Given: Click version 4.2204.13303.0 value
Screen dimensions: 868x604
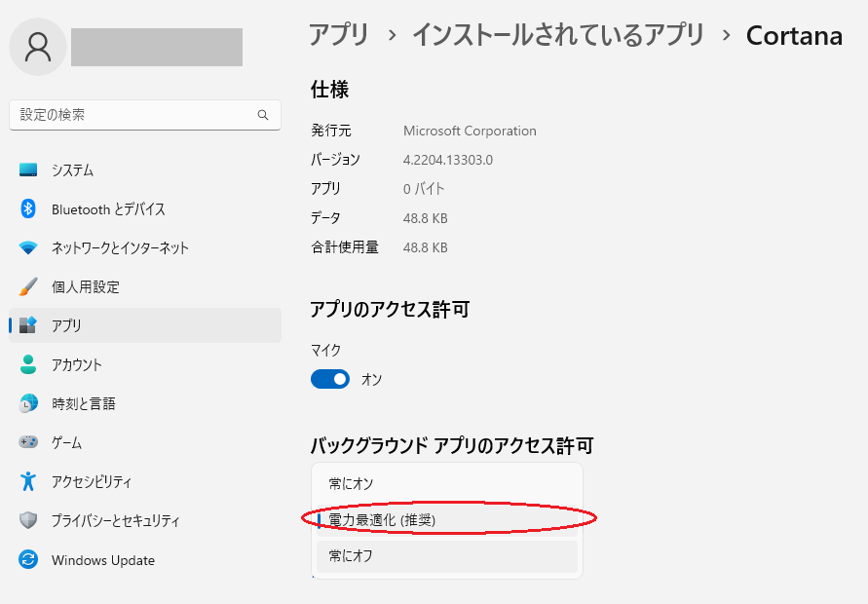Looking at the screenshot, I should (448, 160).
